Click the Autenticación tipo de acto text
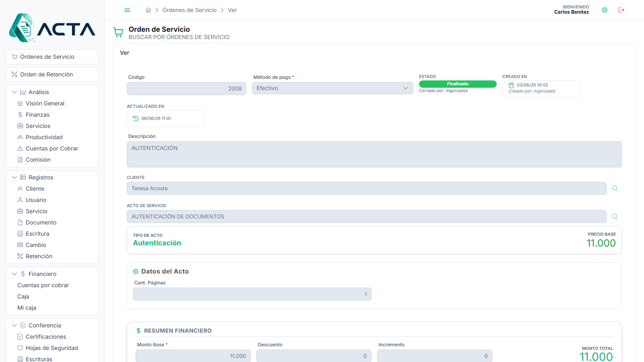This screenshot has height=362, width=644. 157,243
